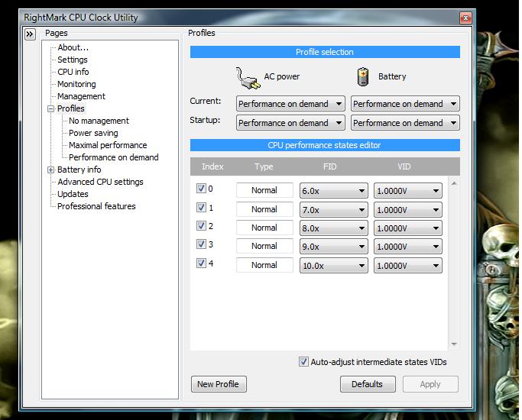Open the Updates page
This screenshot has width=522, height=420.
coord(73,194)
